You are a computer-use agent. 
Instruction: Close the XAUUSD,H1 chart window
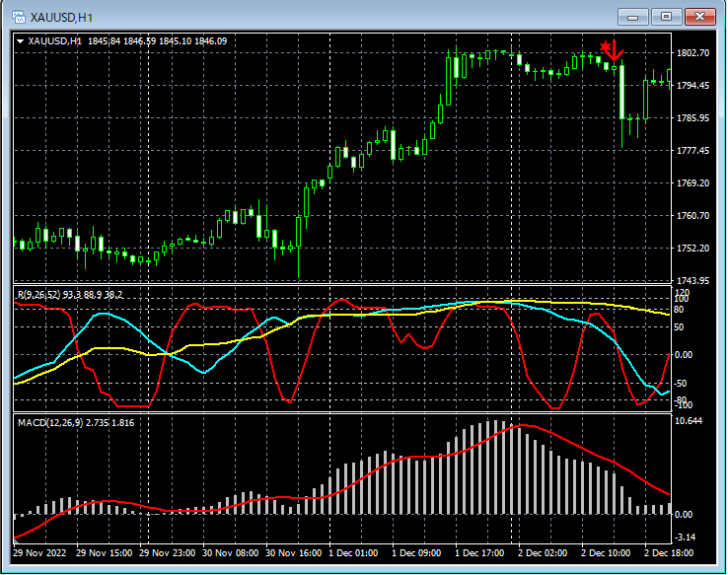[700, 17]
